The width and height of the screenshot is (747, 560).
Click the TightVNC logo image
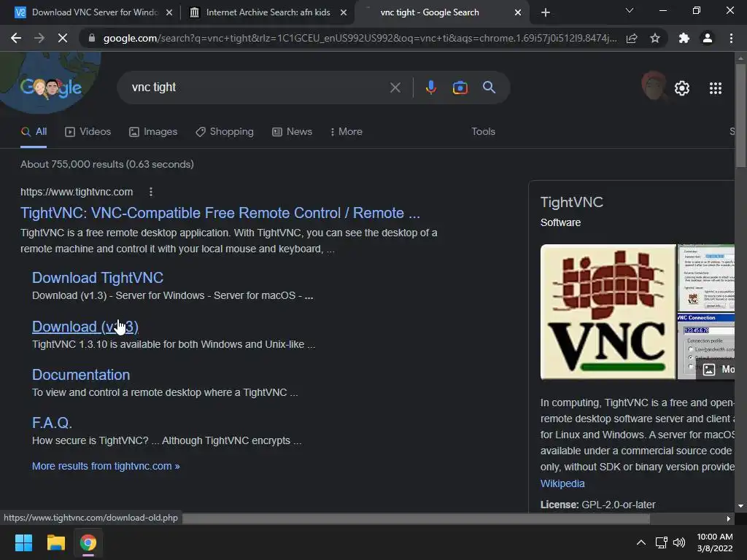pos(608,312)
